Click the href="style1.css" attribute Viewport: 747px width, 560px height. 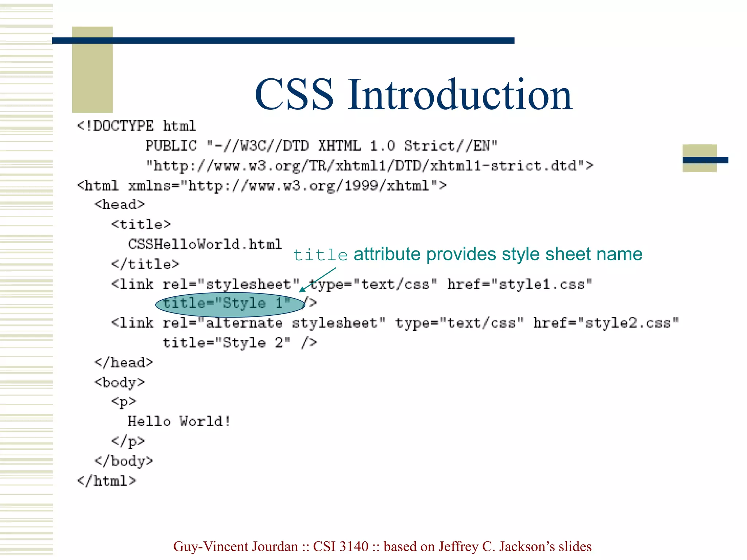coord(519,284)
